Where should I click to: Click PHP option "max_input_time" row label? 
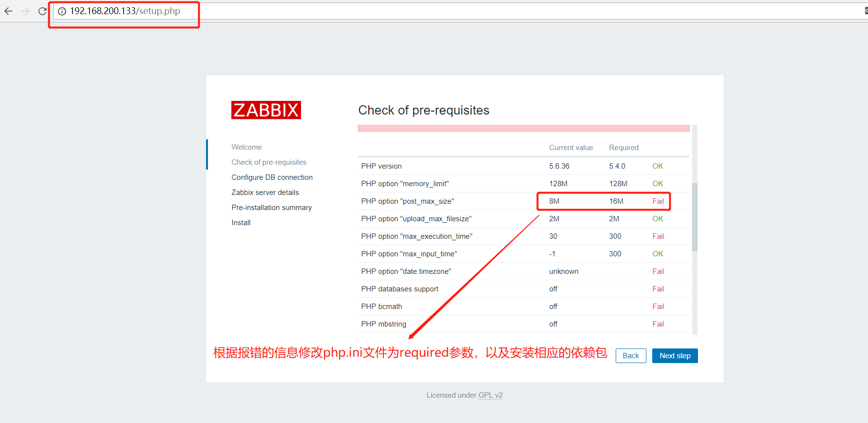coord(409,254)
